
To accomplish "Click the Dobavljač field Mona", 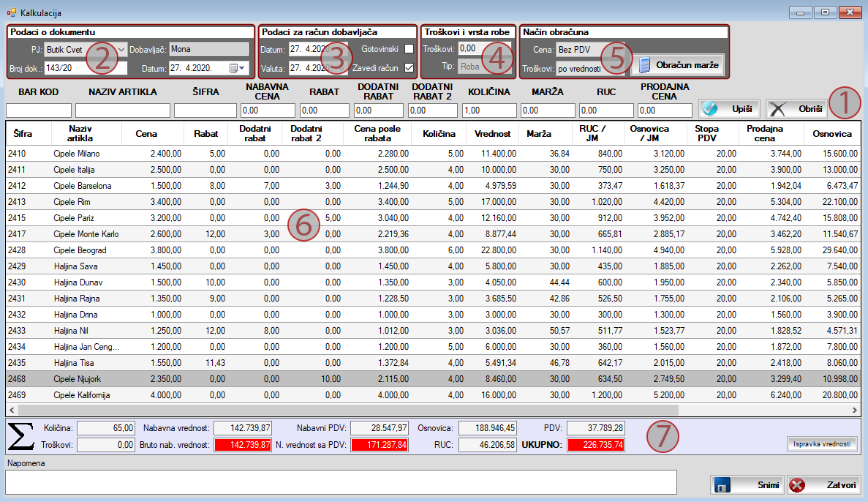I will click(x=208, y=49).
